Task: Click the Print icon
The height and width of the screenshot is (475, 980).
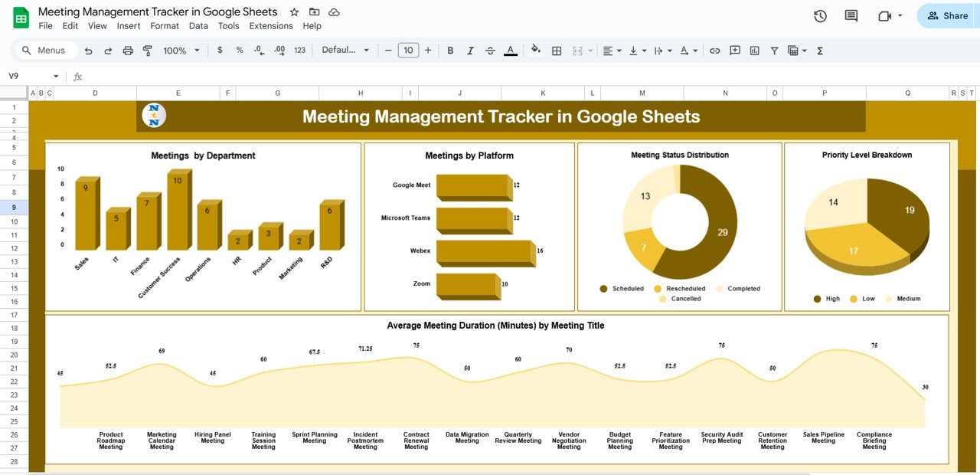Action: click(x=128, y=50)
